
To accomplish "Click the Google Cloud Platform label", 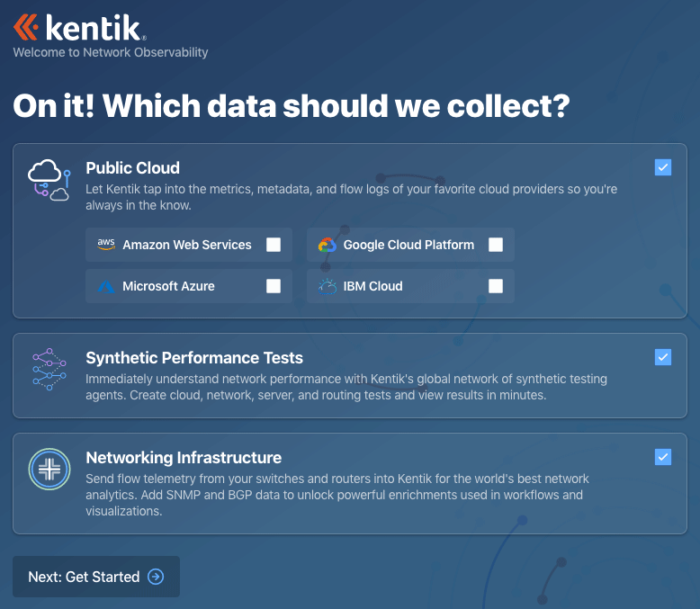I will (408, 245).
